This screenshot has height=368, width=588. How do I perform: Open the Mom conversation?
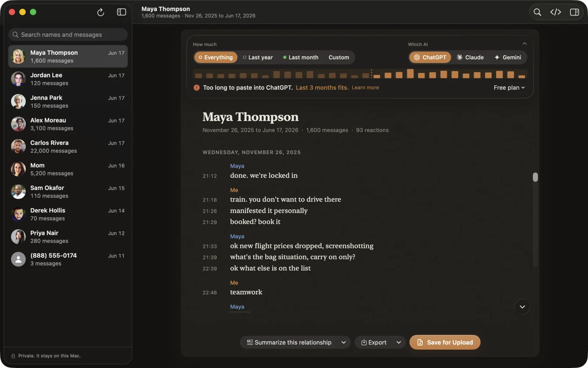tap(68, 169)
